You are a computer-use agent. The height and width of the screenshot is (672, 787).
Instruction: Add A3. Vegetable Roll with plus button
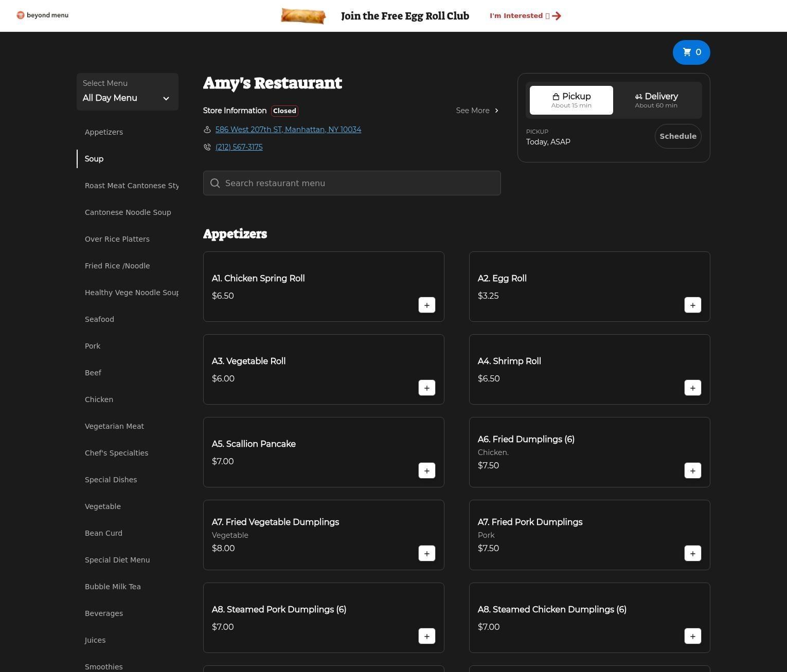pyautogui.click(x=426, y=388)
